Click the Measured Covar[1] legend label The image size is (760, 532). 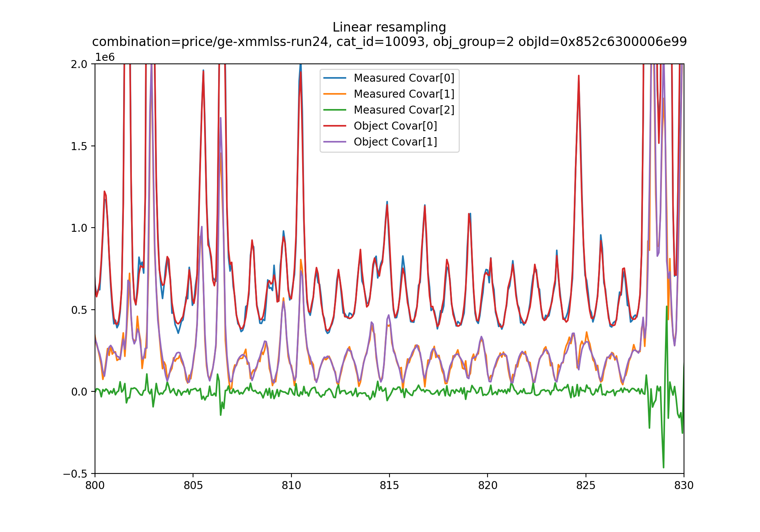404,94
